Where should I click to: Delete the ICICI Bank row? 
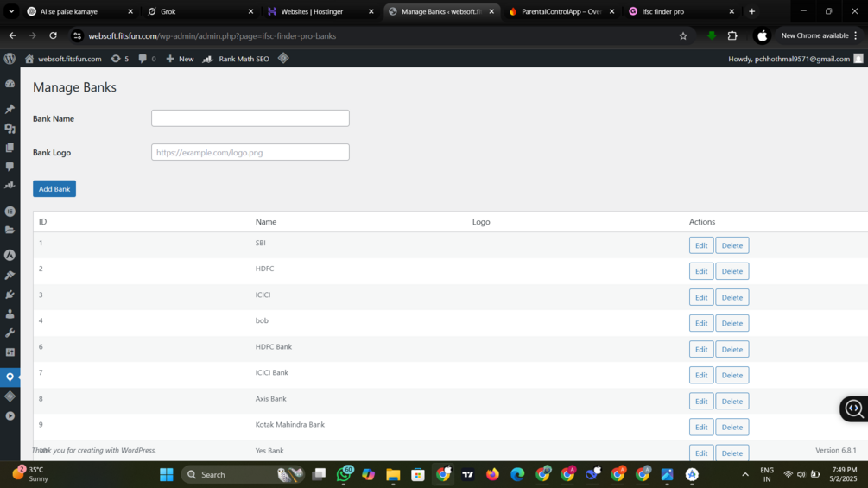tap(732, 375)
